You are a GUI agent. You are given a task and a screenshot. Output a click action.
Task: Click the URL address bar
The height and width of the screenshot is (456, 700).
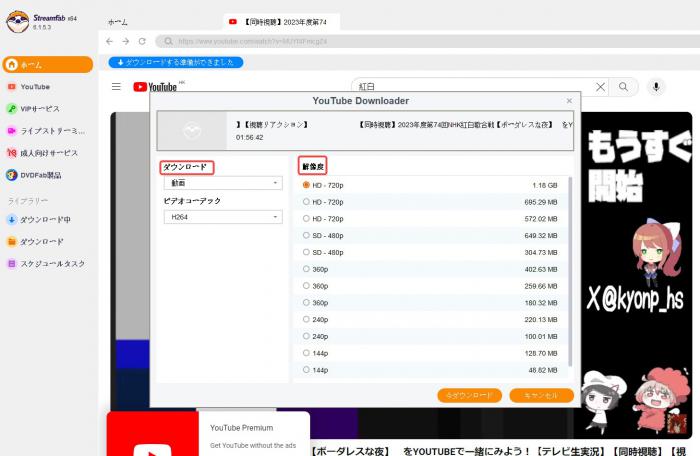click(x=429, y=41)
